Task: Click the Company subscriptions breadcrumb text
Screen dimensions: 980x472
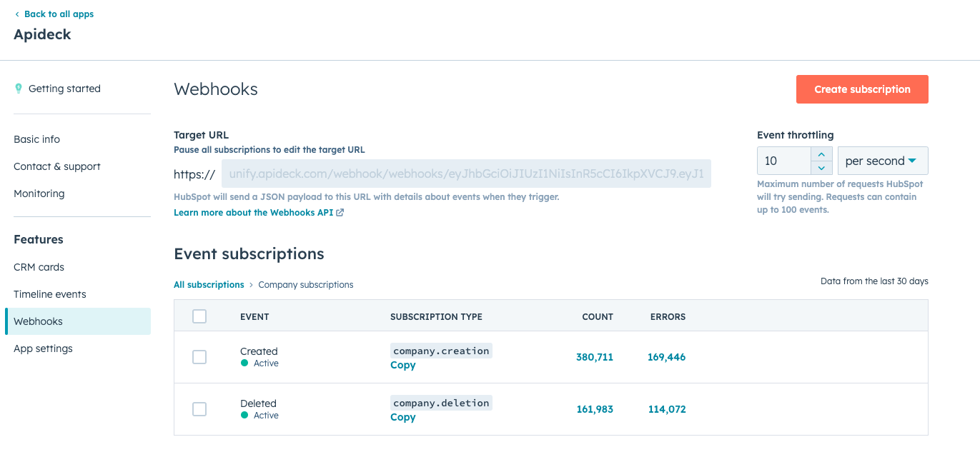Action: pyautogui.click(x=306, y=285)
